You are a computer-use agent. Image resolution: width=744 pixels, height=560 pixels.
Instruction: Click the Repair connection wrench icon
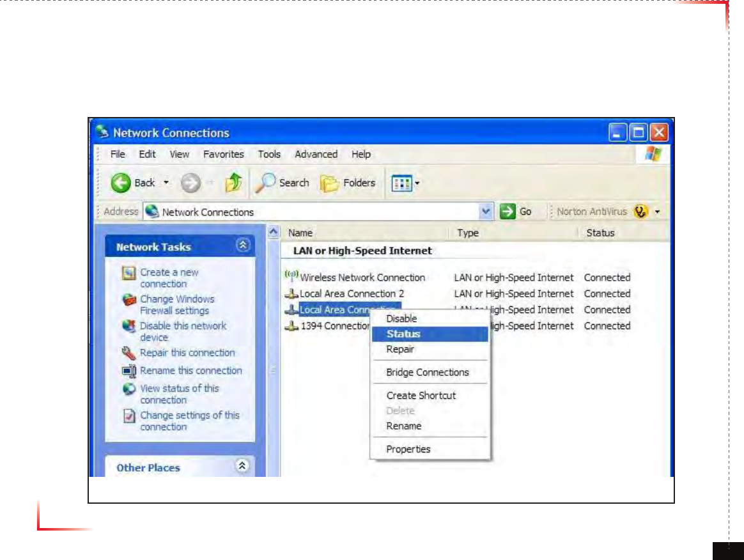tap(128, 353)
